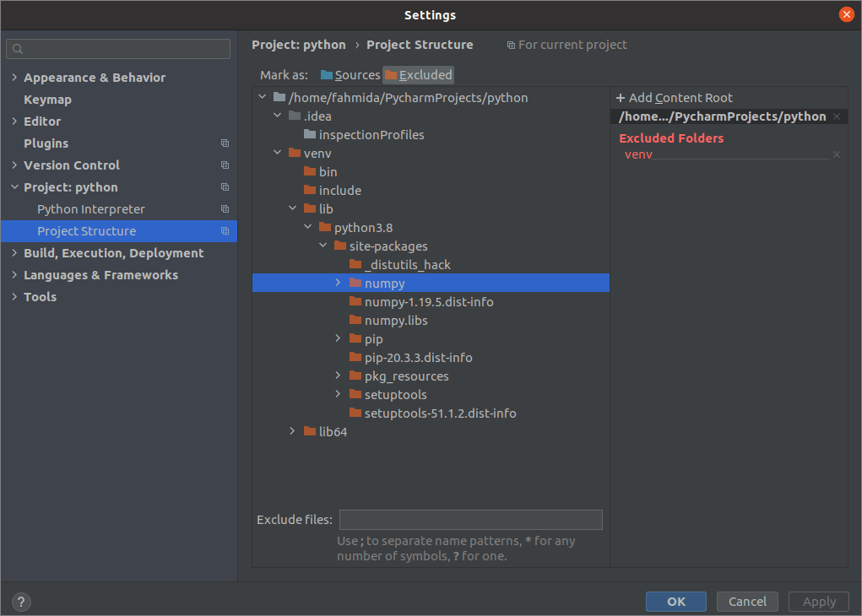Click the 'For current project' indicator in the header
Image resolution: width=862 pixels, height=616 pixels.
567,45
